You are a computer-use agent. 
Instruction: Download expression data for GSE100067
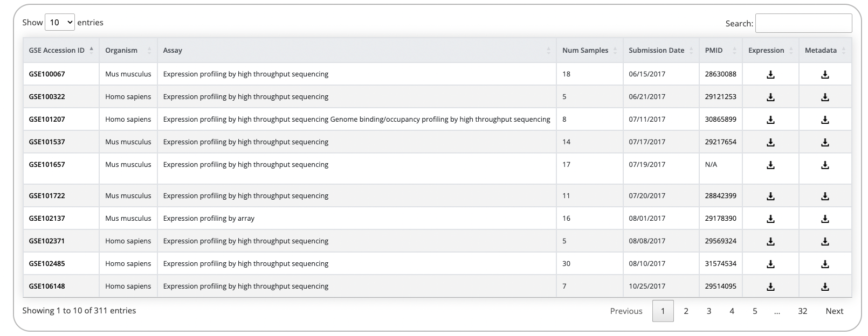point(770,75)
